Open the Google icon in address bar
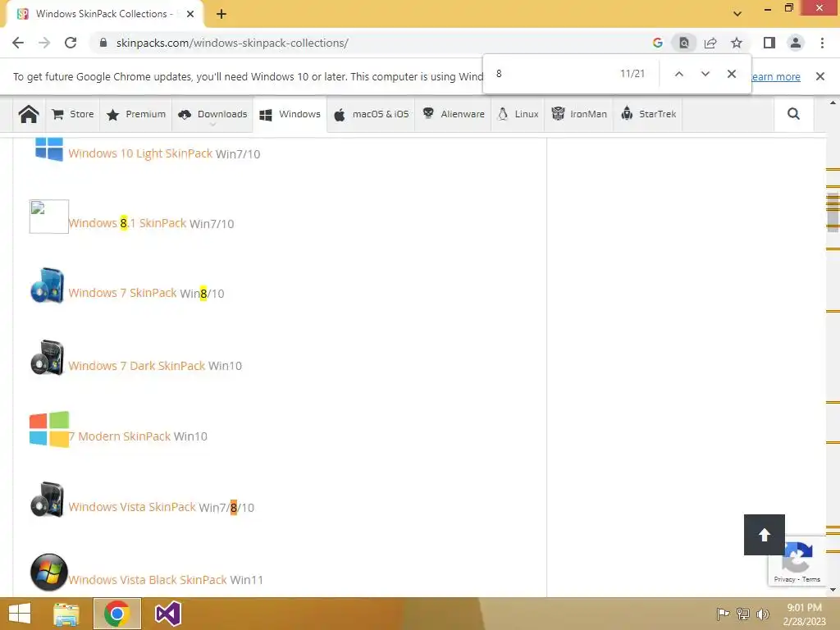Image resolution: width=840 pixels, height=630 pixels. tap(658, 43)
